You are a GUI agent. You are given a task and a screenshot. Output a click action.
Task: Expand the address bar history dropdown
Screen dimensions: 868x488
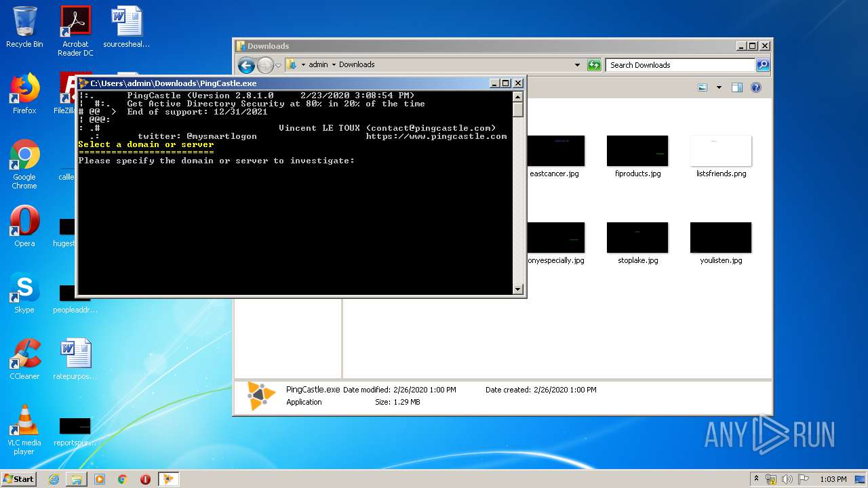click(577, 65)
